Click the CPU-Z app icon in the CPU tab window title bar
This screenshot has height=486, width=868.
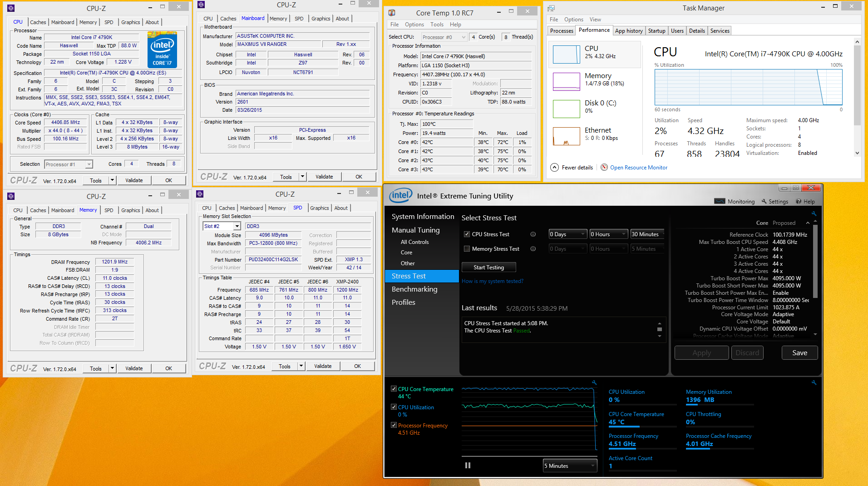click(x=11, y=8)
